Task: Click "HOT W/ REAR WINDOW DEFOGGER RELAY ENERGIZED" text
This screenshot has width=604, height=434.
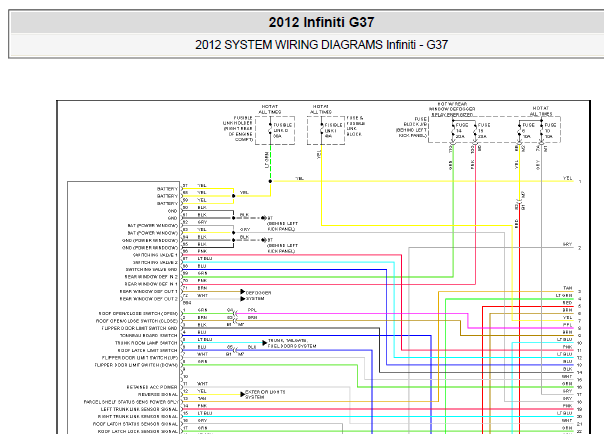Action: (x=452, y=109)
